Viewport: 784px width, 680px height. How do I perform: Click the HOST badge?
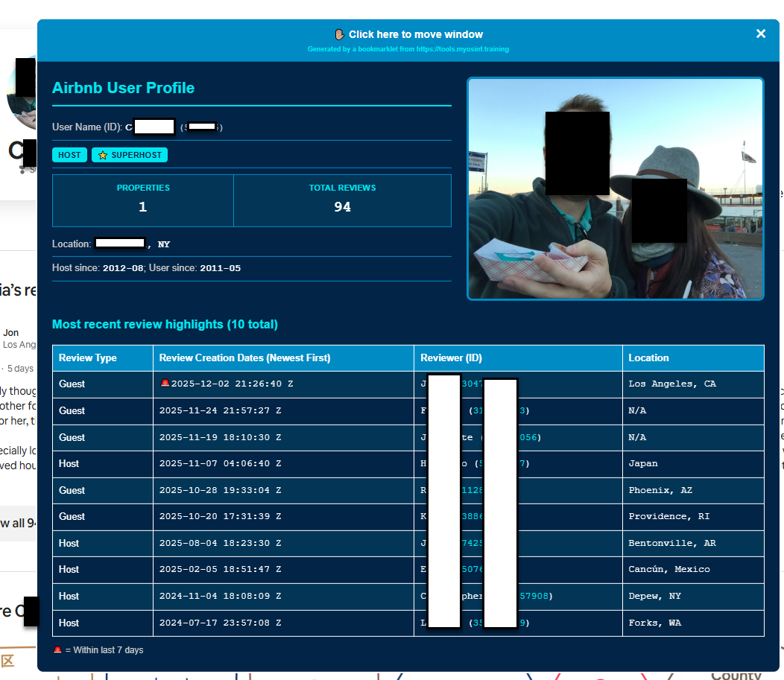(69, 155)
